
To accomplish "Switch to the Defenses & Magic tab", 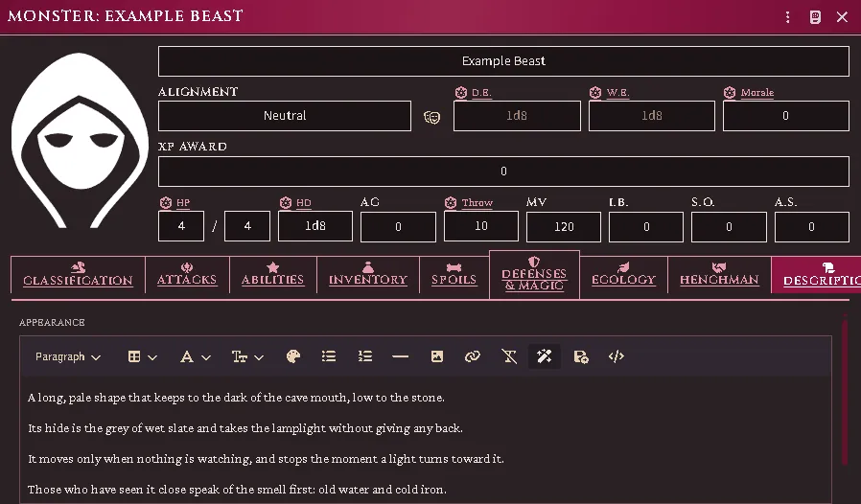I will pos(534,274).
